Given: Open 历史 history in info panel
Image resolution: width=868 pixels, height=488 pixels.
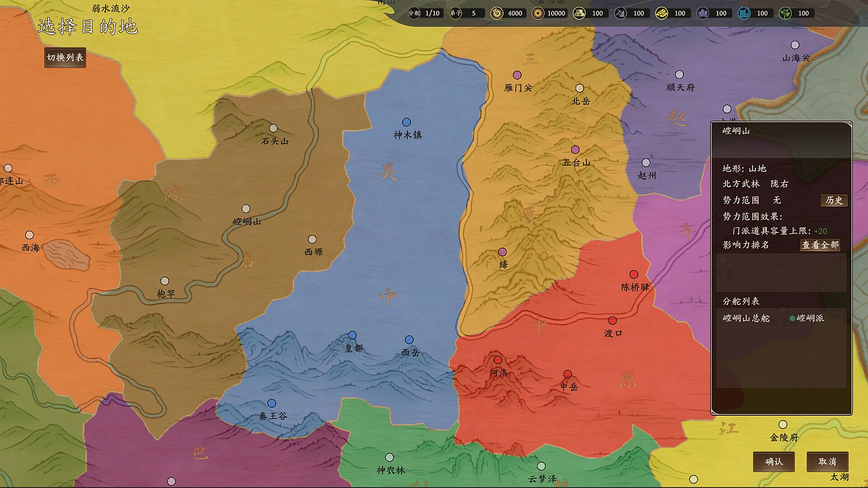Looking at the screenshot, I should pos(834,200).
